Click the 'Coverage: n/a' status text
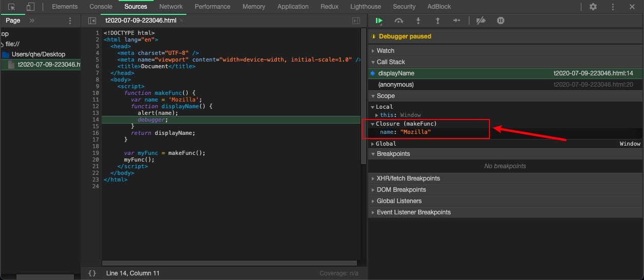The height and width of the screenshot is (280, 644). pyautogui.click(x=339, y=273)
